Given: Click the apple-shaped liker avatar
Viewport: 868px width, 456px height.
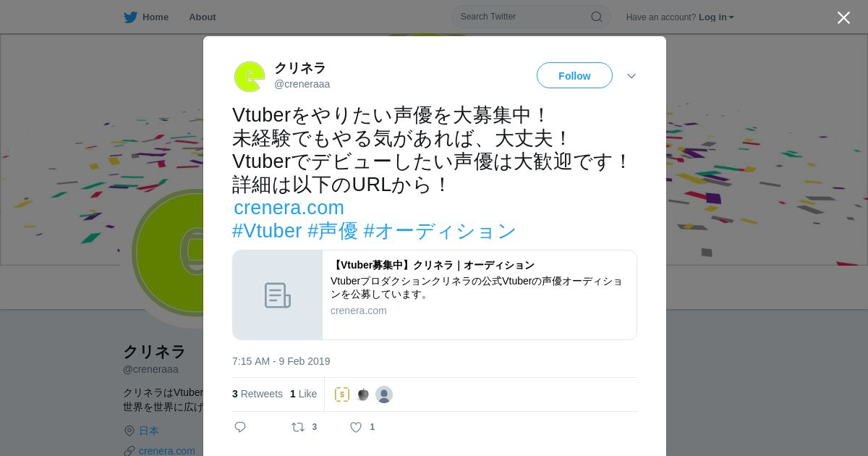Looking at the screenshot, I should (363, 394).
